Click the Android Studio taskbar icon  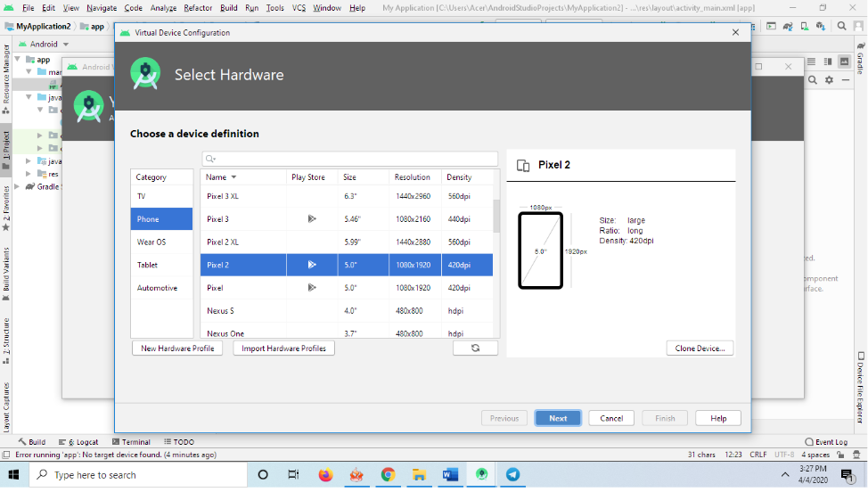coord(481,474)
